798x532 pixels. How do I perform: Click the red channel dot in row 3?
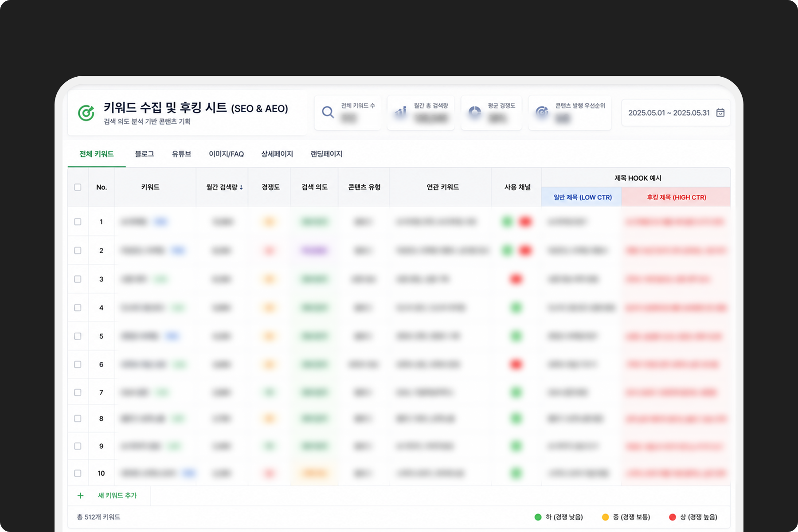(516, 279)
